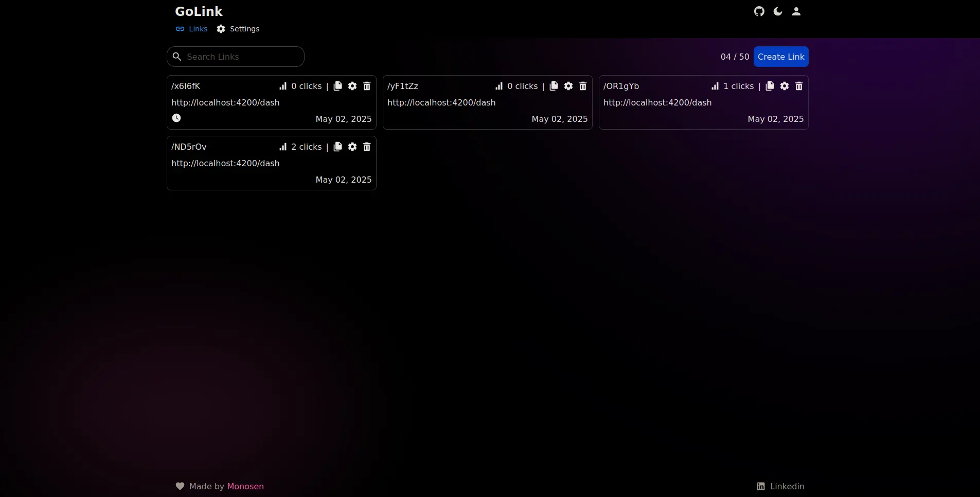Switch to the Links tab
The image size is (980, 497).
(191, 29)
